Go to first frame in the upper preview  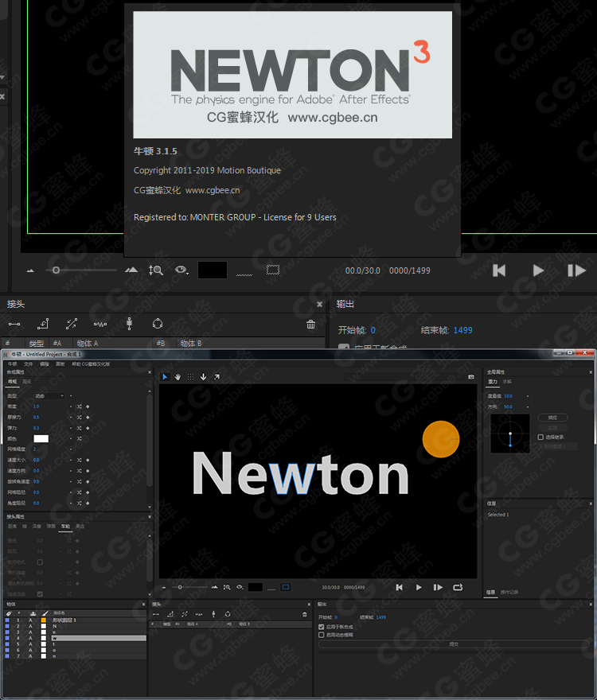coord(499,270)
